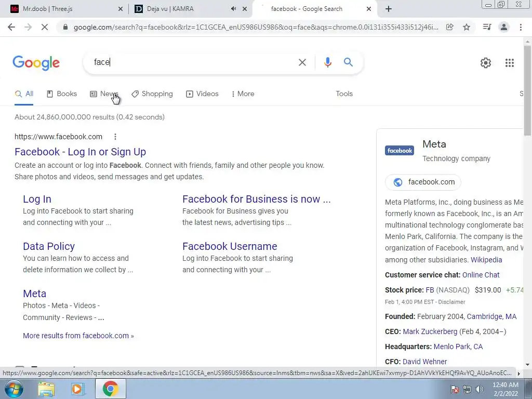This screenshot has height=399, width=532.
Task: Open the Data Policy sitelink
Action: tap(49, 246)
